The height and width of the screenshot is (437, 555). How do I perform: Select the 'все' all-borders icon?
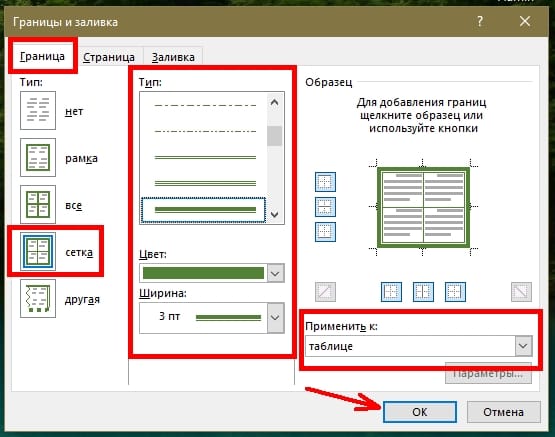click(x=38, y=205)
